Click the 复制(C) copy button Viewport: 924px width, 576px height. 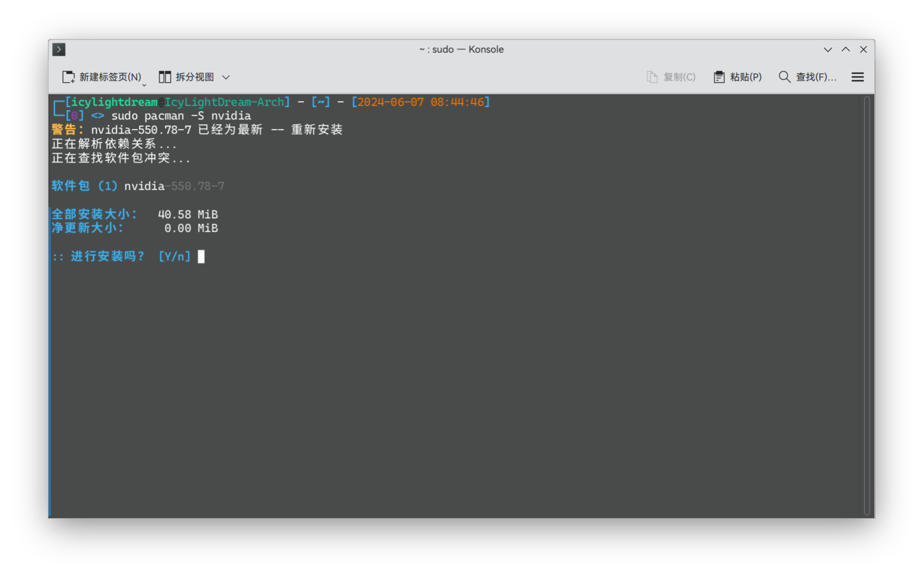tap(671, 77)
